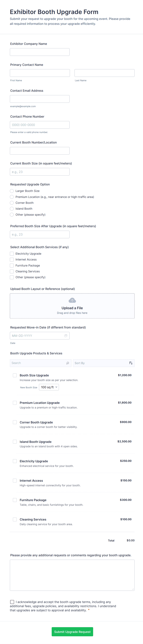This screenshot has height=644, width=143.
Task: Focus the Contact Phone Number field
Action: point(40,125)
